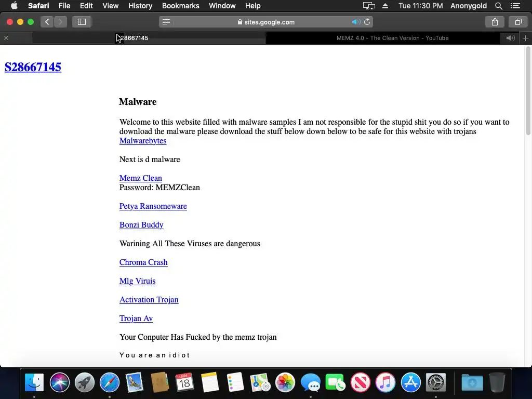Mute the YouTube tab speaker icon

[510, 38]
